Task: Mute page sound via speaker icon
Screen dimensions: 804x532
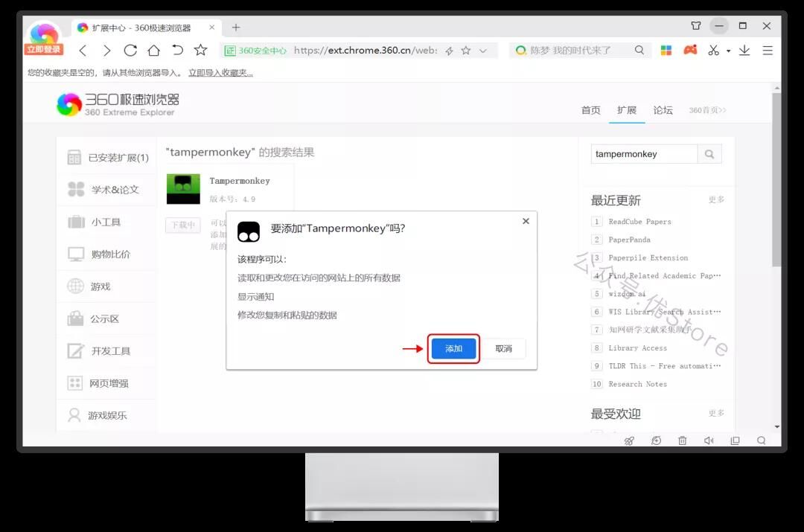Action: click(709, 440)
